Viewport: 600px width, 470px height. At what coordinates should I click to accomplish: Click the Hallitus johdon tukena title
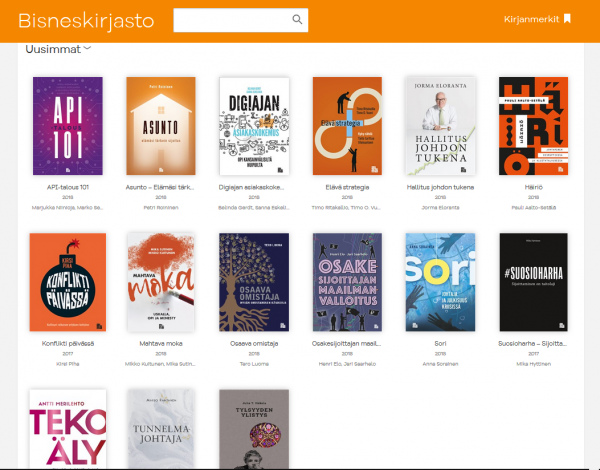click(x=440, y=187)
